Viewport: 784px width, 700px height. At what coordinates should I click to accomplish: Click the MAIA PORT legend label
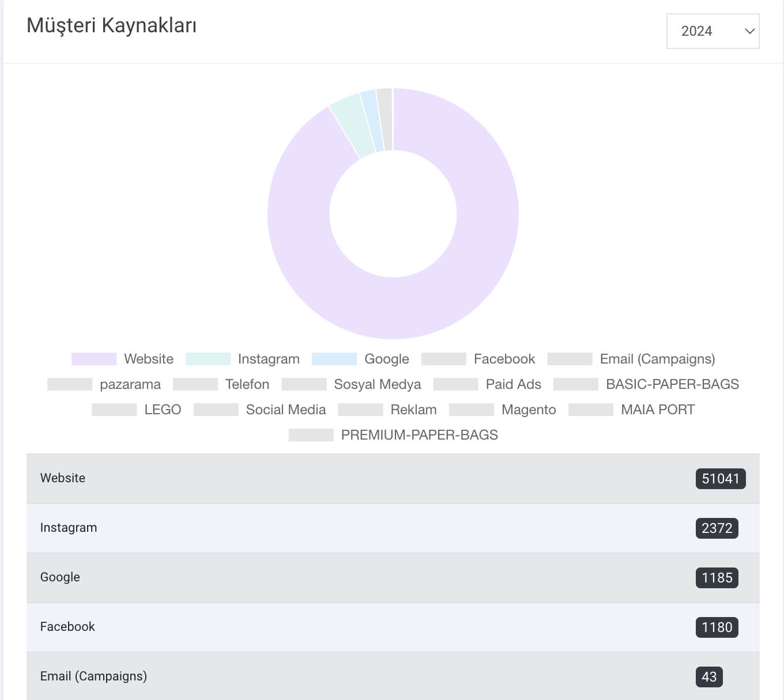[x=658, y=410]
